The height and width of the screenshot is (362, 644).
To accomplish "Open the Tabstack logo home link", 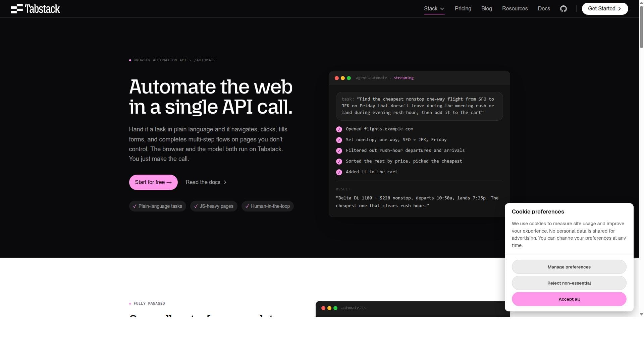I will tap(35, 9).
